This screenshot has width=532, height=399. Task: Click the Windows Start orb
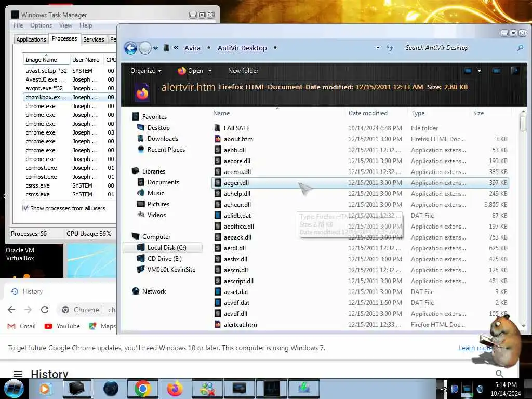click(14, 389)
